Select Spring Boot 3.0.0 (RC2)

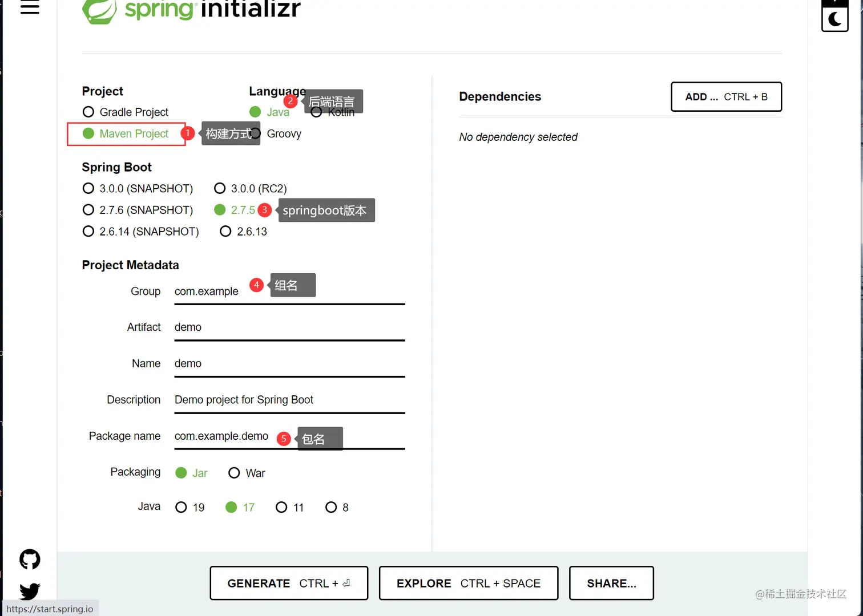[x=251, y=188]
